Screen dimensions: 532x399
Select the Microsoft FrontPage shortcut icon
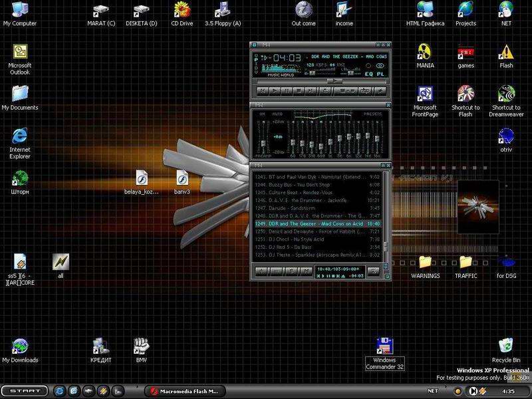pos(425,101)
